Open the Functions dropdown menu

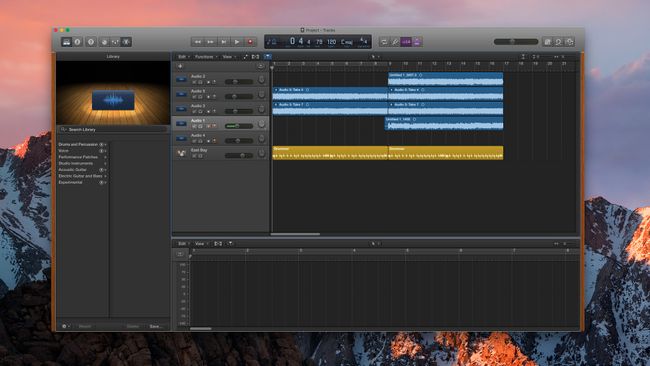coord(206,57)
